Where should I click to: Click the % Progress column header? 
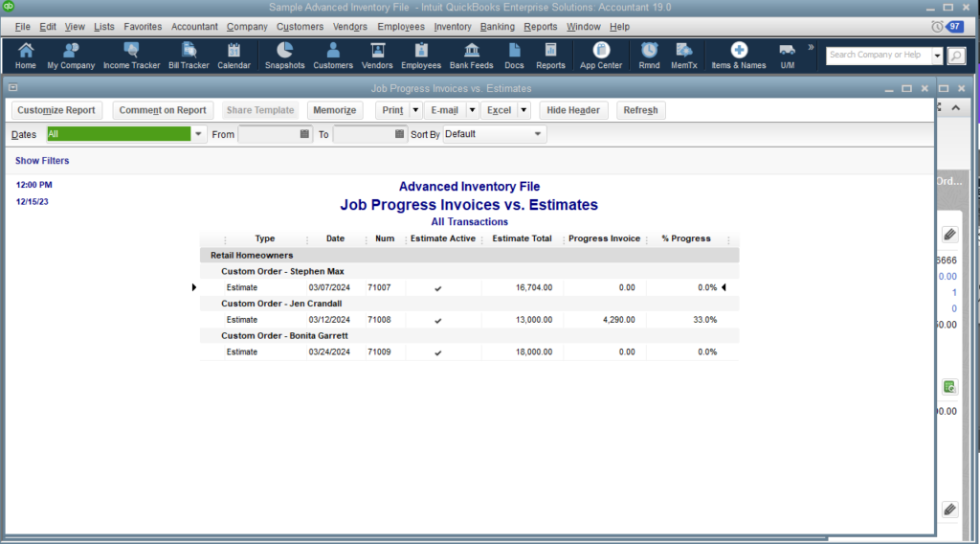click(x=686, y=238)
